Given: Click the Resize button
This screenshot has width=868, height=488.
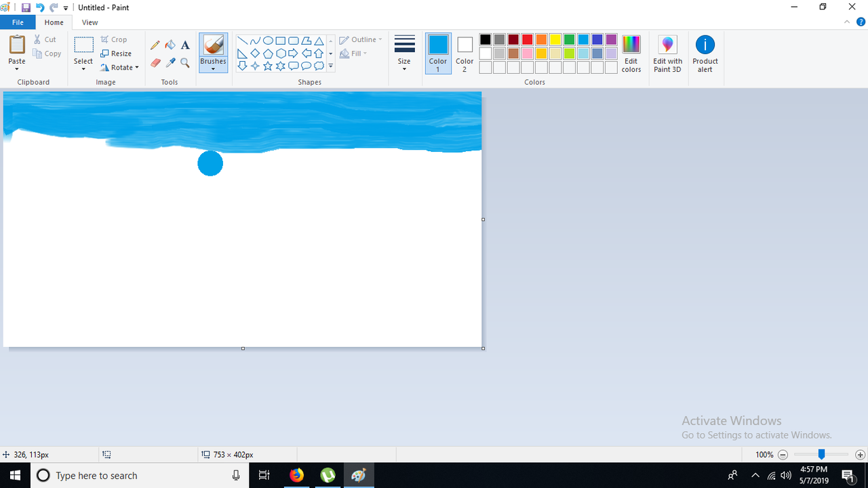Looking at the screenshot, I should (x=116, y=54).
